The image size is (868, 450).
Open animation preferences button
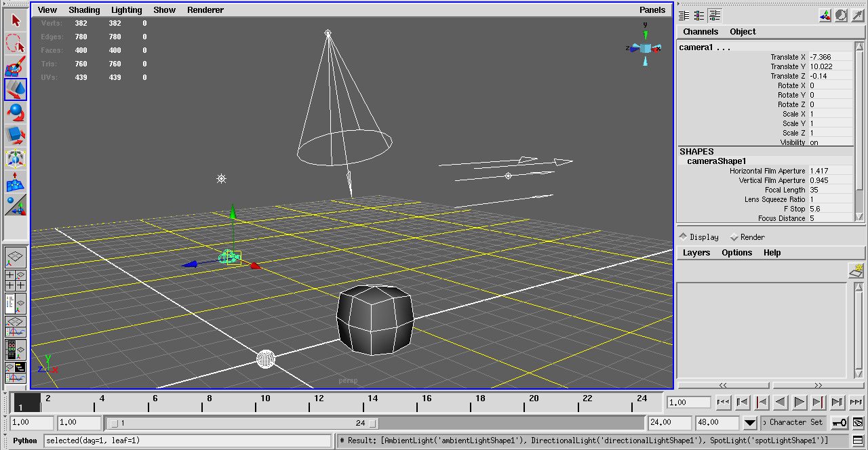tap(858, 423)
